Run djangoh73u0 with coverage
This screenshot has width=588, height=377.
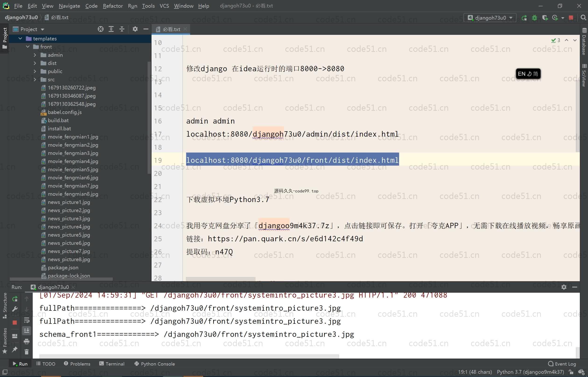click(545, 18)
